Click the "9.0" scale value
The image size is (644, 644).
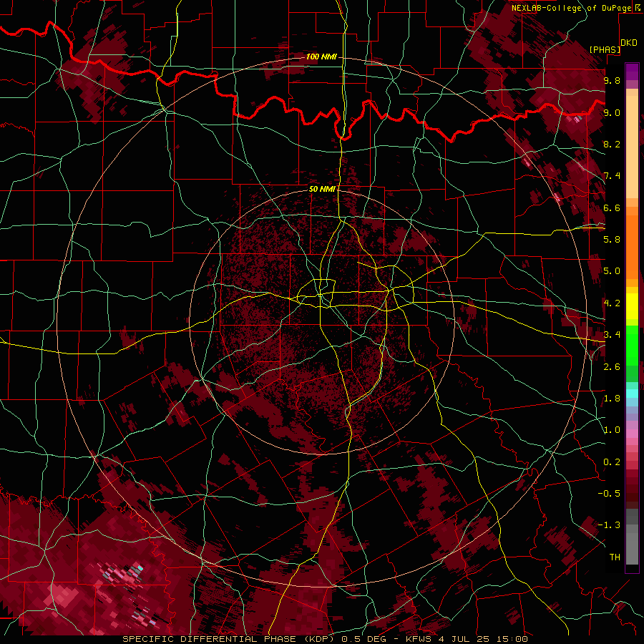(x=612, y=112)
